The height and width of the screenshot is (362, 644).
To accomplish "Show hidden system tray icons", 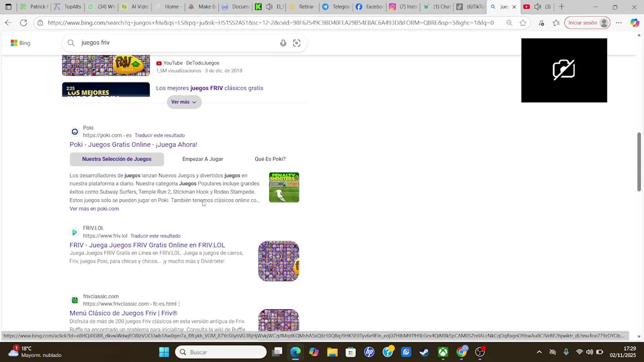I will [x=539, y=352].
